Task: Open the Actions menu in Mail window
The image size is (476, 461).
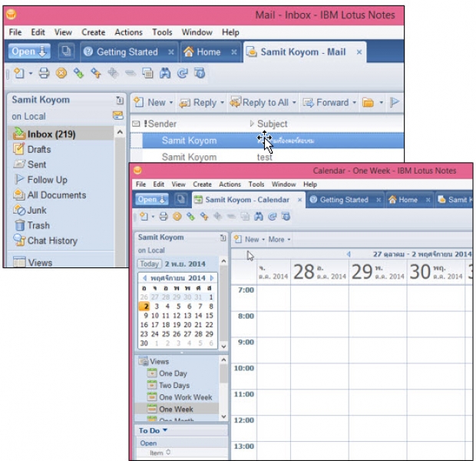Action: tap(128, 32)
